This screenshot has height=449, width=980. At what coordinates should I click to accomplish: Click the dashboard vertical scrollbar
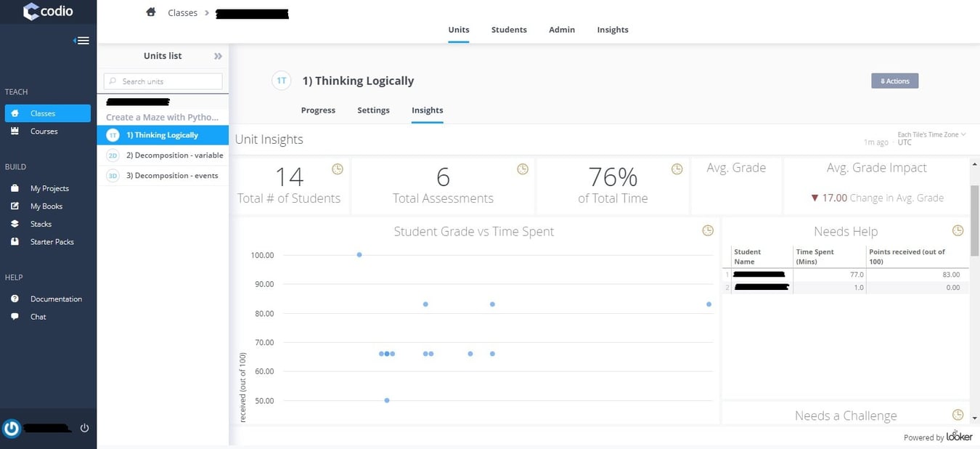point(974,218)
